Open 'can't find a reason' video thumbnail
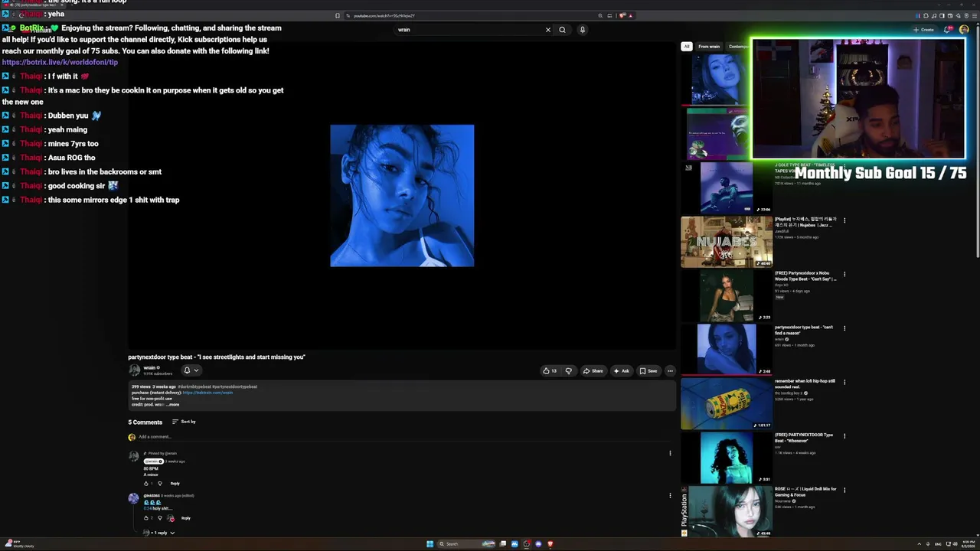The height and width of the screenshot is (551, 980). 727,350
